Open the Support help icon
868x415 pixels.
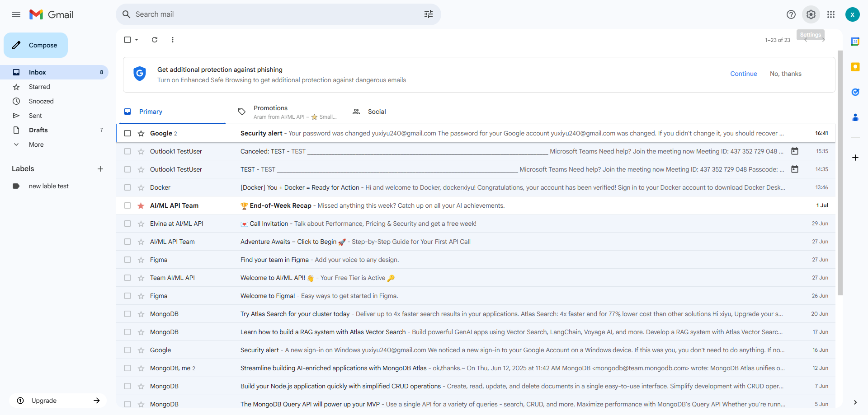coord(791,14)
